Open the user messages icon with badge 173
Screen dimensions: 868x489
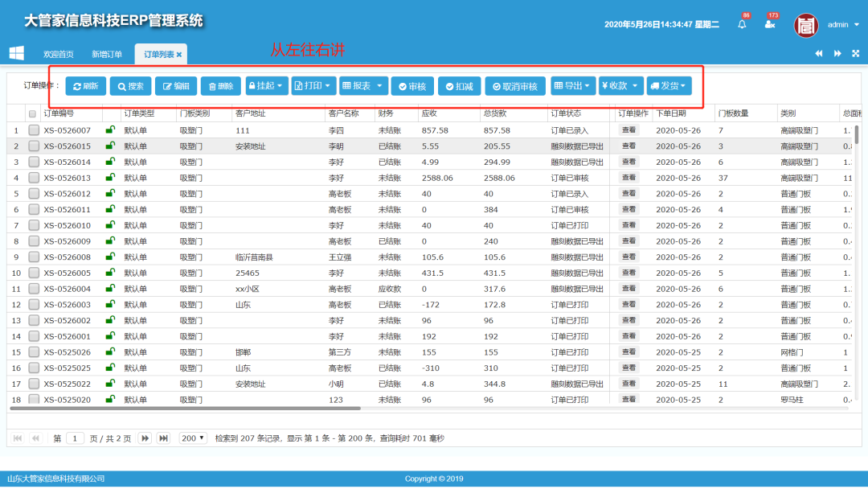[x=770, y=24]
